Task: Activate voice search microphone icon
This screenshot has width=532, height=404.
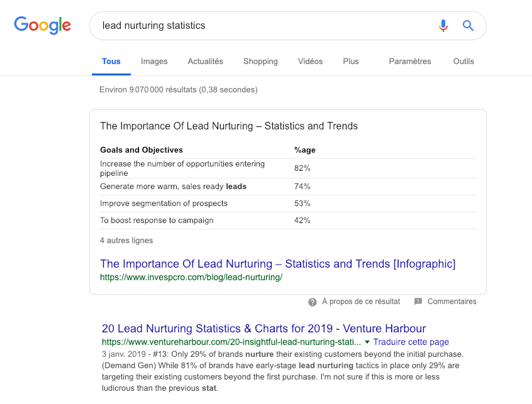Action: tap(443, 25)
